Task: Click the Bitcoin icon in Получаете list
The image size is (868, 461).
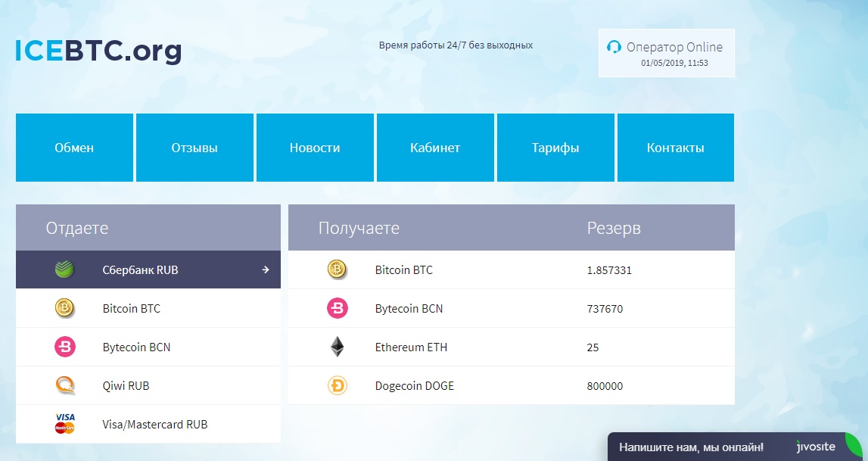Action: [337, 269]
